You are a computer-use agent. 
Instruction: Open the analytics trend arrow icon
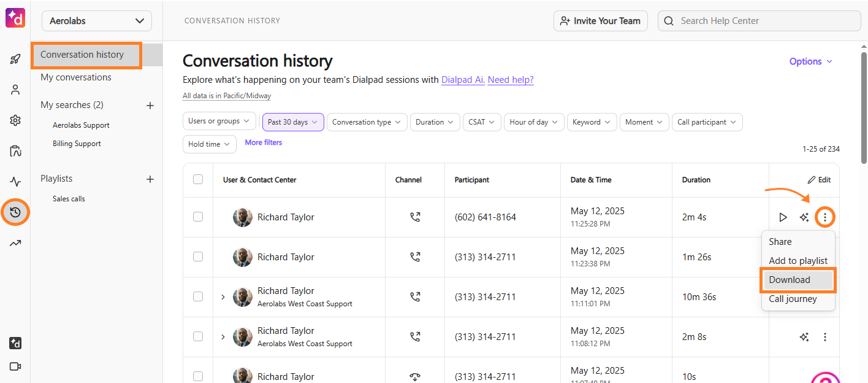(15, 243)
